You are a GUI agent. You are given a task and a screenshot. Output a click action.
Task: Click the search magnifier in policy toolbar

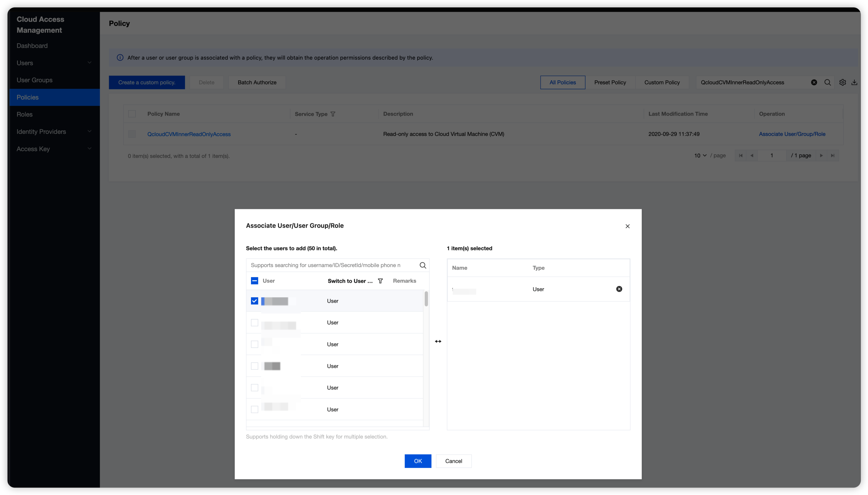[x=828, y=82]
